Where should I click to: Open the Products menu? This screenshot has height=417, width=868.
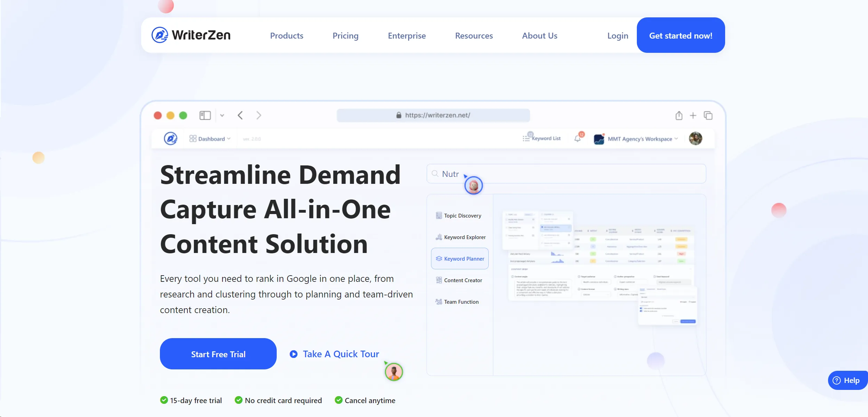click(286, 35)
